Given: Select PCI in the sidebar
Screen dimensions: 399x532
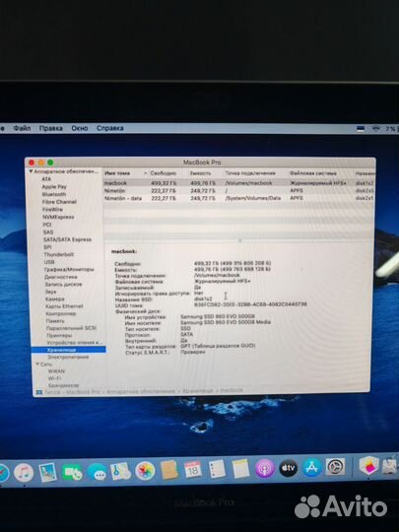Looking at the screenshot, I should [47, 225].
